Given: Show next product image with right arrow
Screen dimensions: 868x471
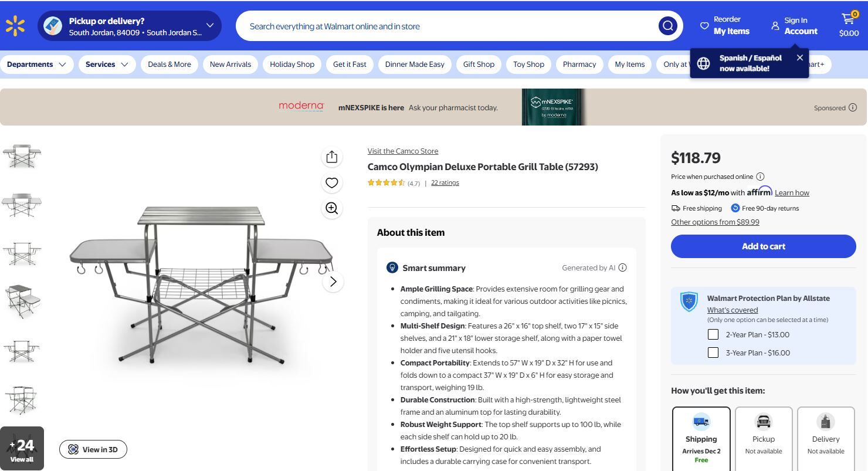Looking at the screenshot, I should (333, 282).
